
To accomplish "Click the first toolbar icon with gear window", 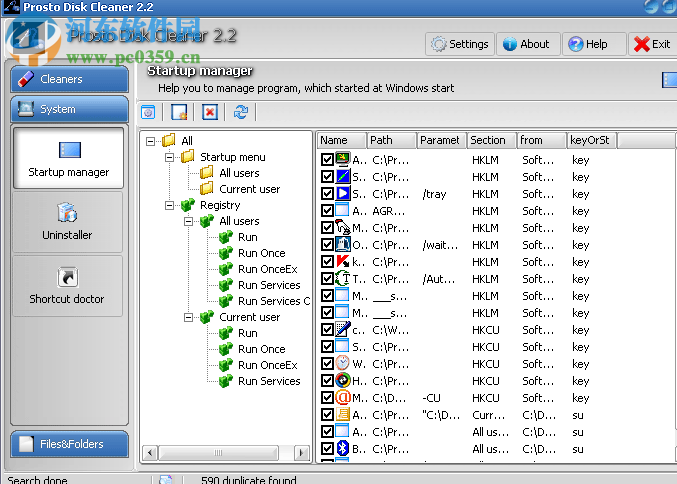I will click(148, 113).
